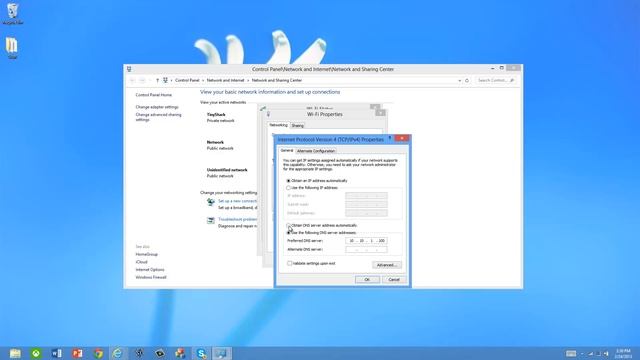Click the Control Panel window title icon
Image resolution: width=640 pixels, height=360 pixels.
tap(129, 69)
